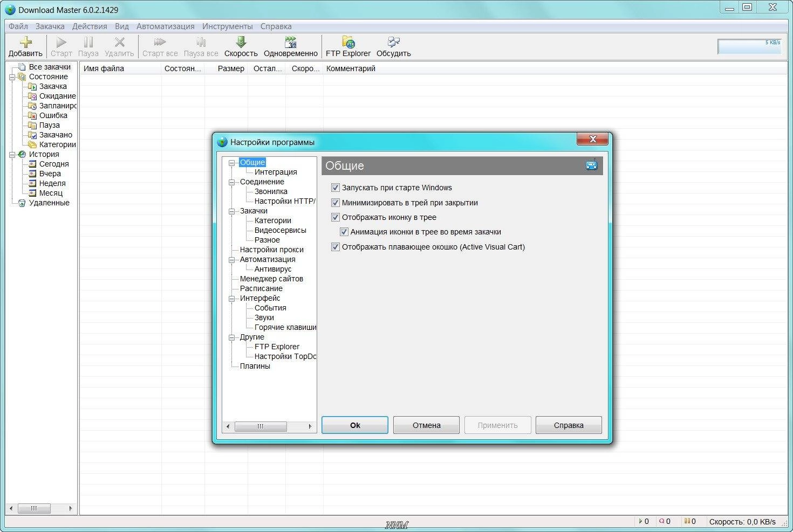Image resolution: width=793 pixels, height=532 pixels.
Task: Sort by Имя файла column header
Action: [x=121, y=68]
